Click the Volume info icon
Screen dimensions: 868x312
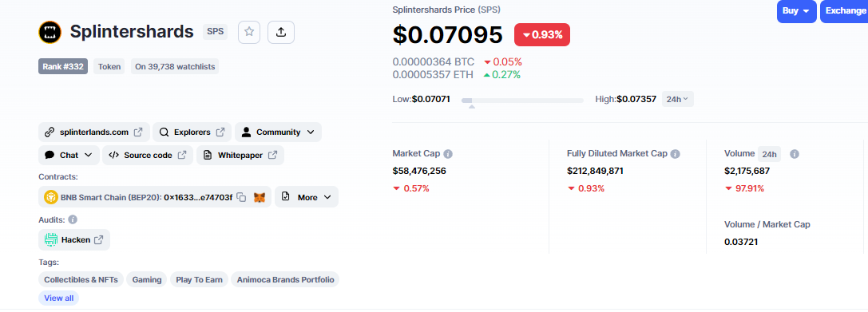(794, 154)
